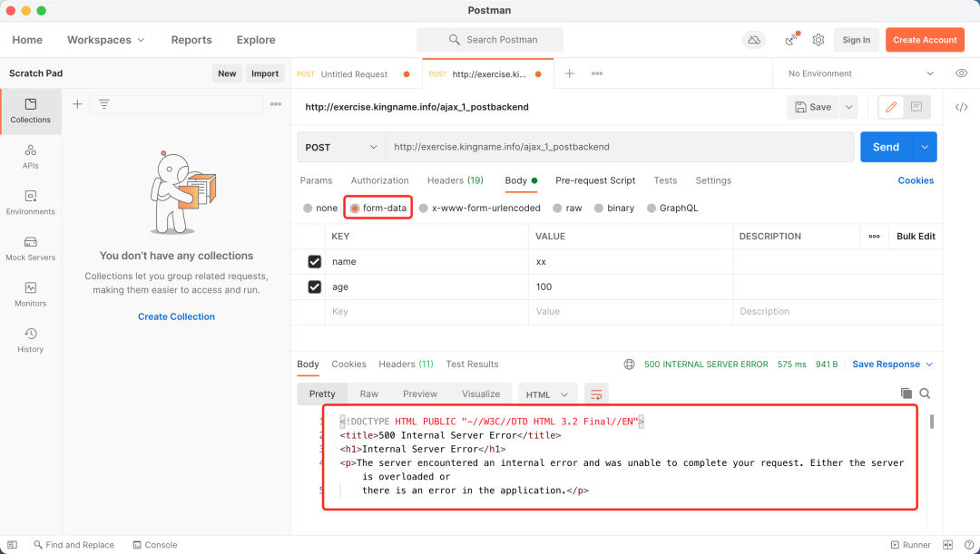
Task: Switch to the Params tab
Action: tap(317, 180)
